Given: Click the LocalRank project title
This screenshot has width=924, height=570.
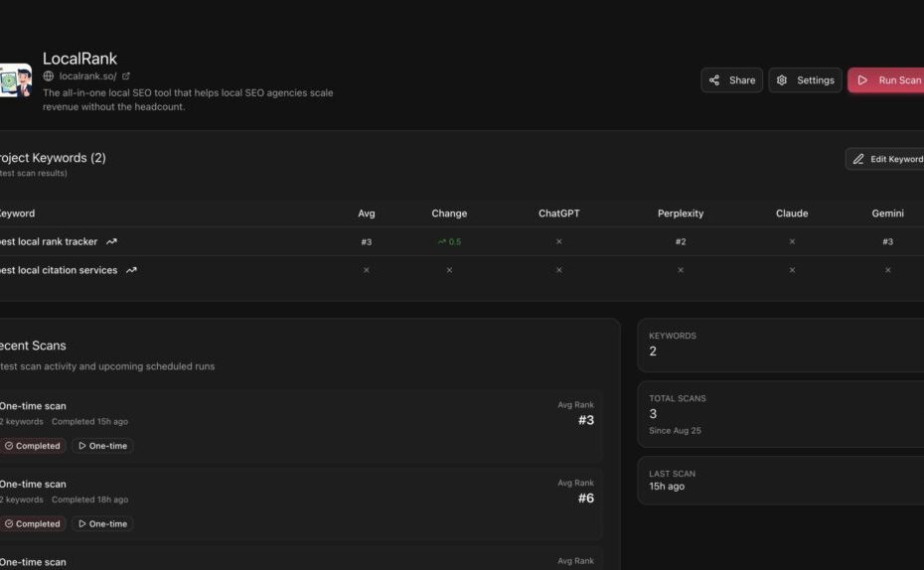Looking at the screenshot, I should coord(79,59).
